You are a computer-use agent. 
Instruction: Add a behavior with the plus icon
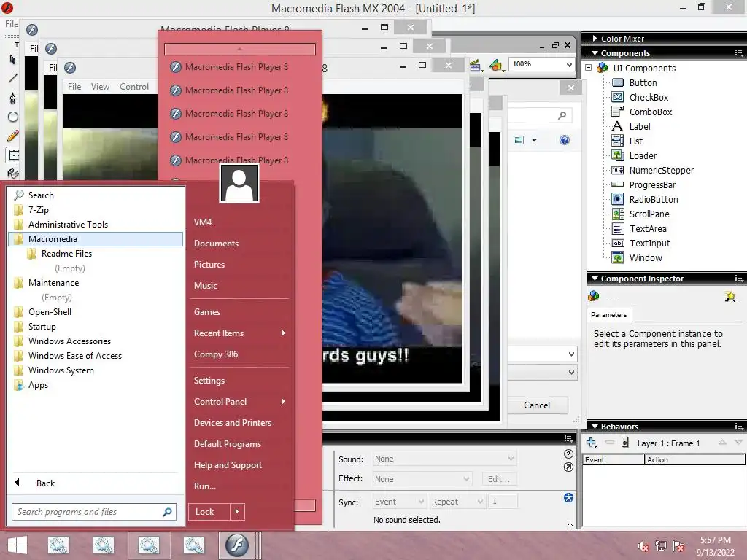[x=592, y=443]
